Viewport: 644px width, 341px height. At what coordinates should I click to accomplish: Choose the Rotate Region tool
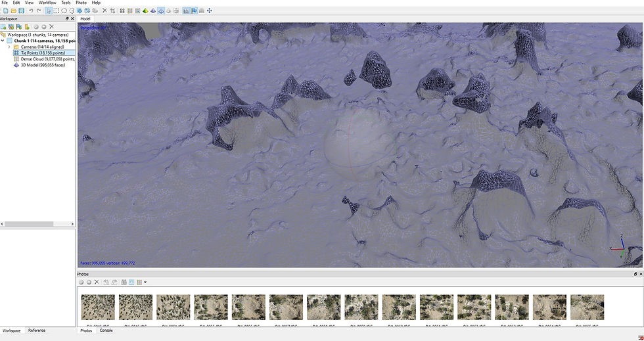(x=87, y=11)
